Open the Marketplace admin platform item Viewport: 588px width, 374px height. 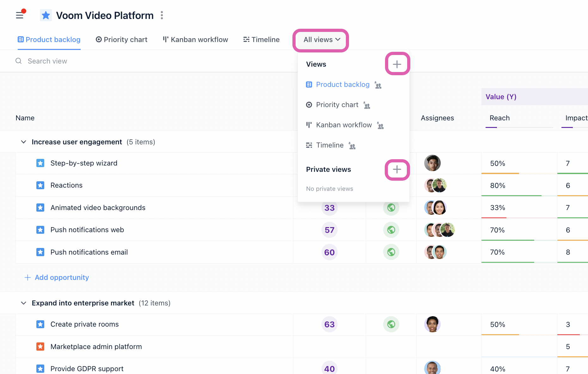[x=96, y=347]
